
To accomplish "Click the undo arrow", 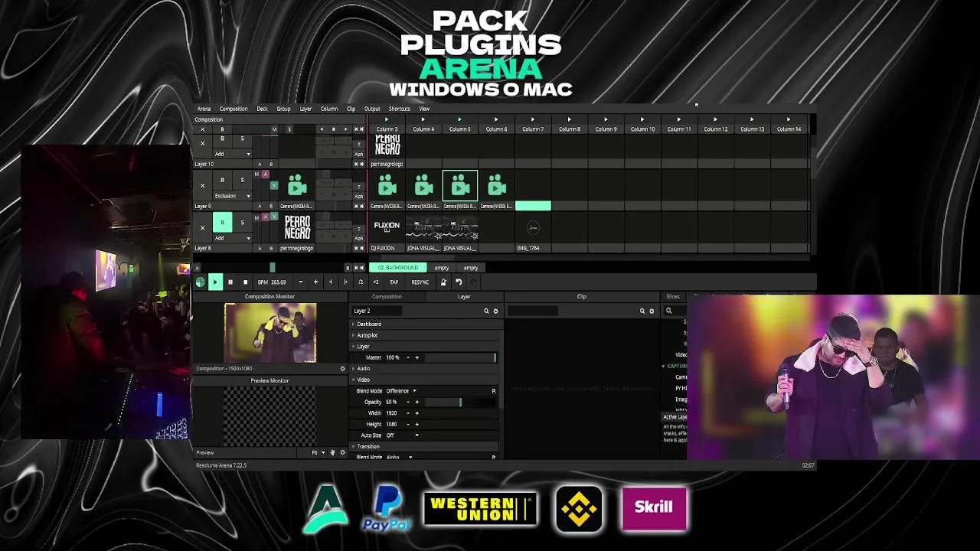I will click(458, 282).
